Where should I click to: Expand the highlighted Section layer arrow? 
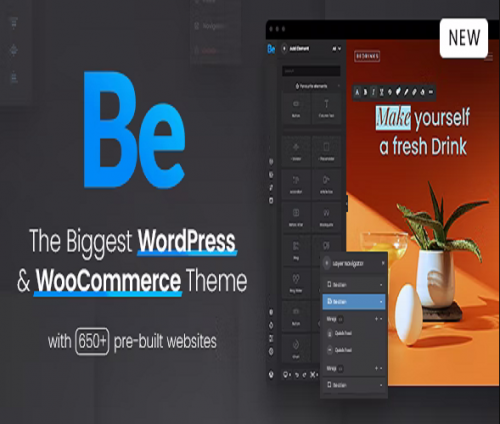[x=381, y=302]
